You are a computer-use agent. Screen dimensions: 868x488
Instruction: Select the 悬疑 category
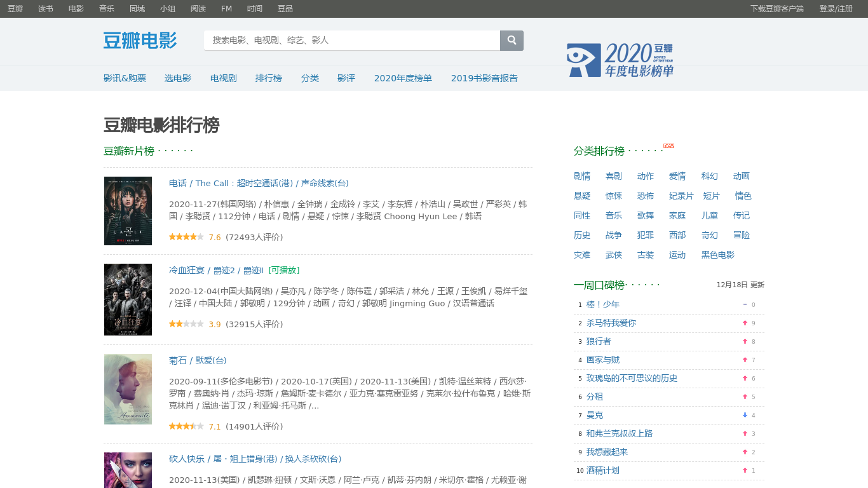[x=582, y=196]
